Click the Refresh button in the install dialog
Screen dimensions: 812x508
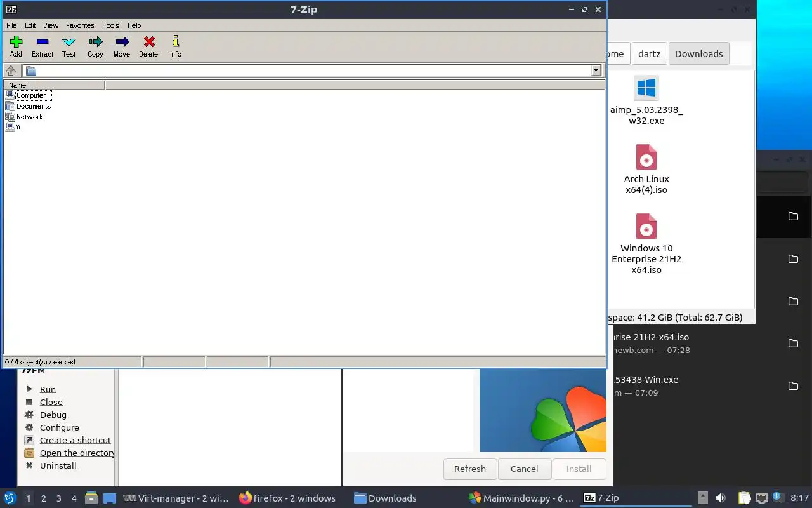(x=470, y=469)
